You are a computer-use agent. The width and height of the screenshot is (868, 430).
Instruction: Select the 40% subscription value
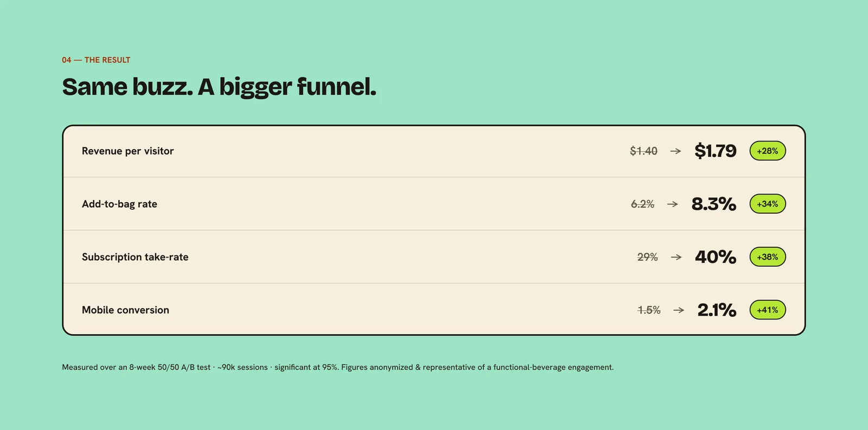716,257
